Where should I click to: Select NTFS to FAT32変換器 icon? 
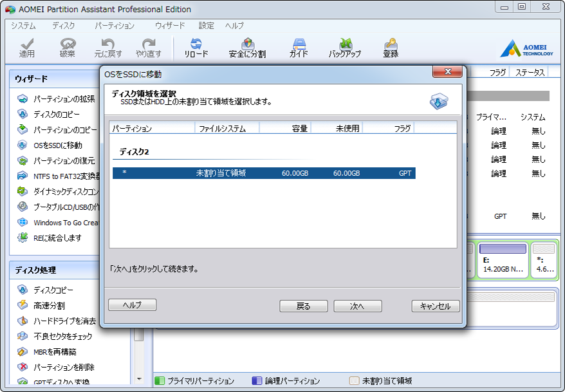pyautogui.click(x=23, y=176)
